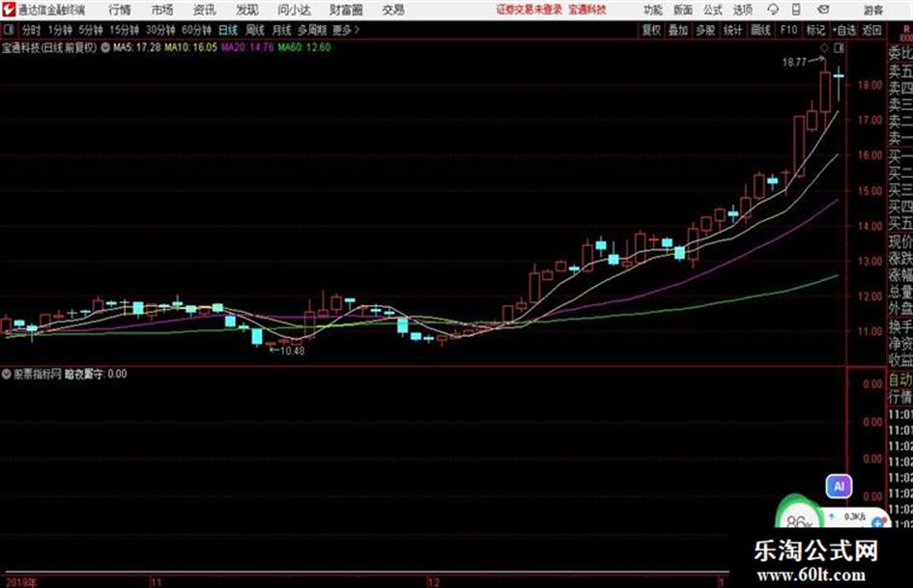Open the 市场 menu
The width and height of the screenshot is (913, 588).
pos(162,10)
